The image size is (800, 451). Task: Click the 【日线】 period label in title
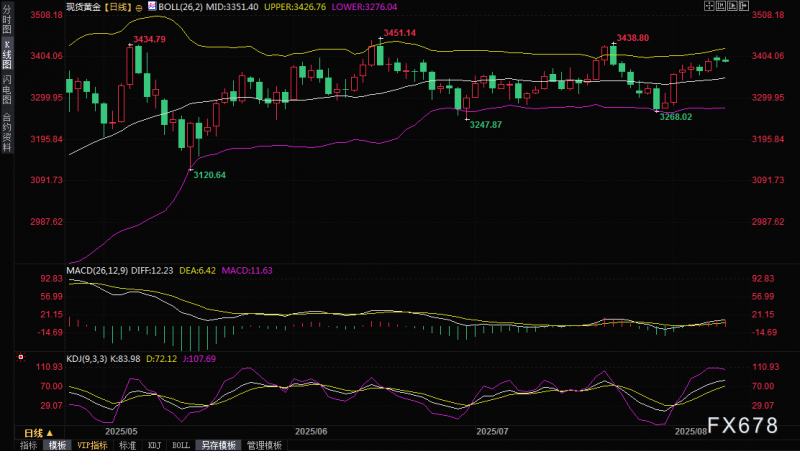[116, 7]
